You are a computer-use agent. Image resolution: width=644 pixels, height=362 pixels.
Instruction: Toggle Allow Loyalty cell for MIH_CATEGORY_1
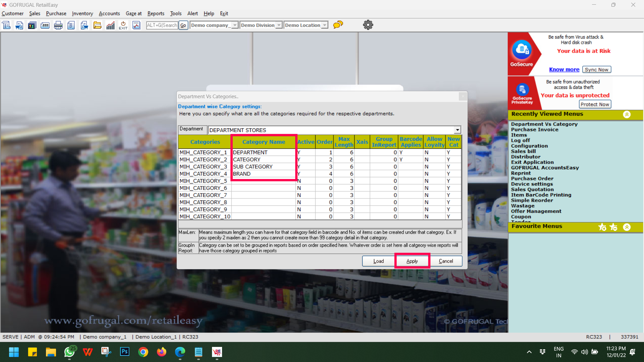coord(434,153)
